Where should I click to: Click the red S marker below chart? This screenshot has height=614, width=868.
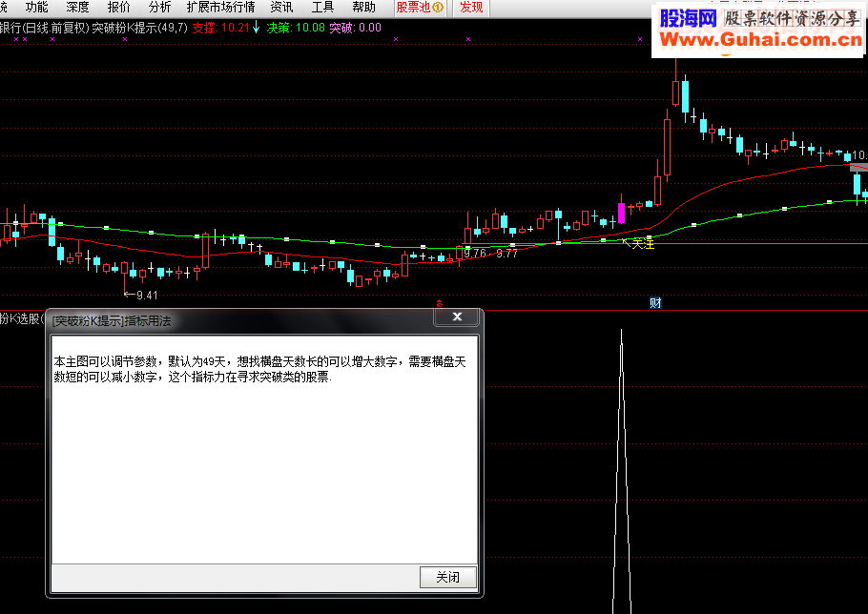pyautogui.click(x=440, y=304)
